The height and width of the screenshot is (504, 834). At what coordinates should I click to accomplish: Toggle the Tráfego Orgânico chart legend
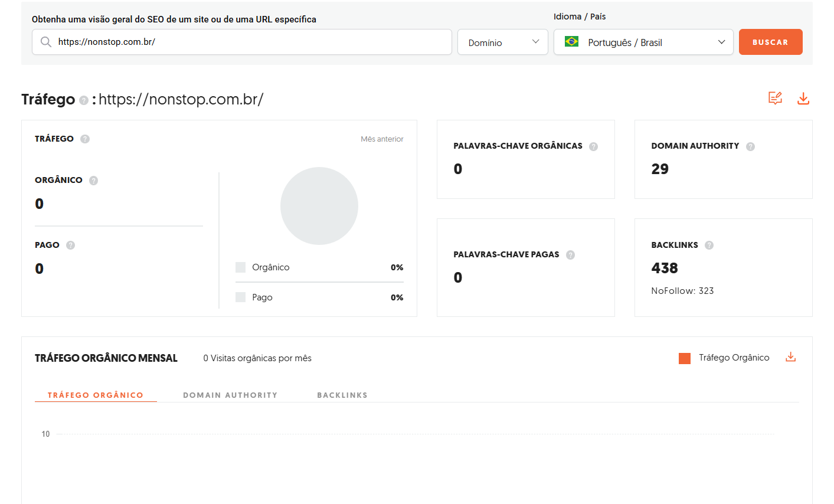[685, 358]
